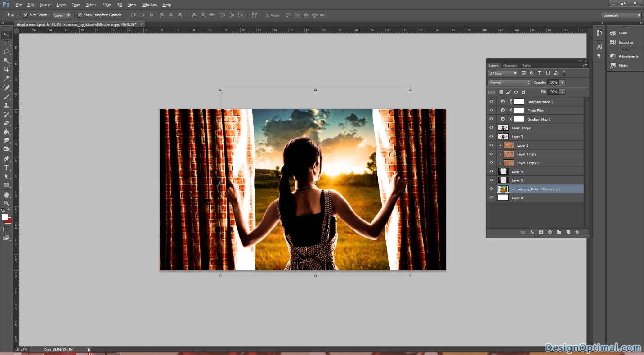Viewport: 644px width, 355px height.
Task: Select the Brush tool
Action: (x=6, y=97)
